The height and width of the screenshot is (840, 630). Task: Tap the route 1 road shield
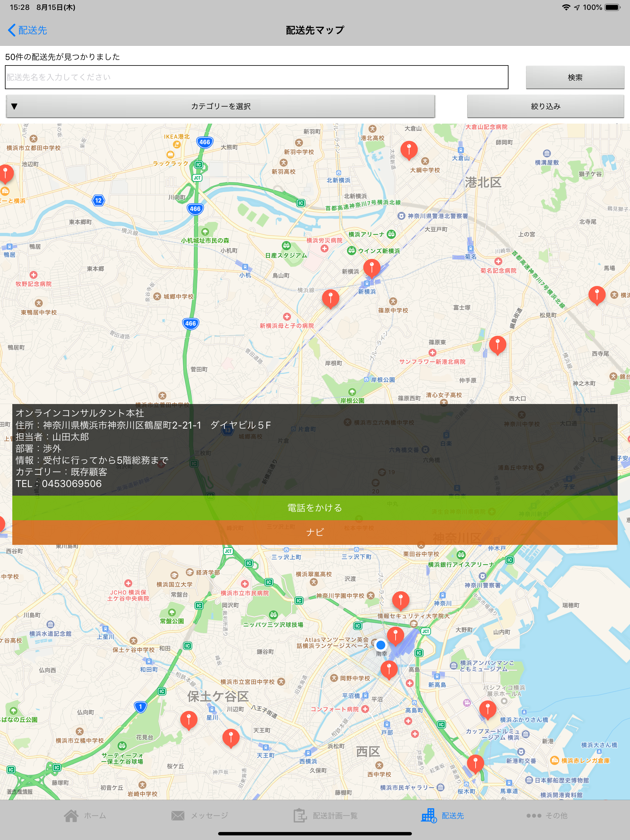tap(140, 707)
